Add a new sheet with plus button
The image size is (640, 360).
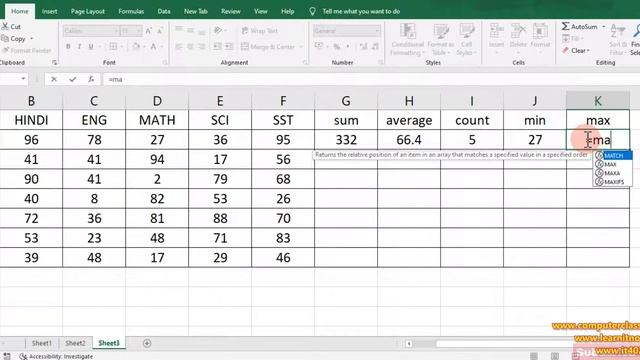[x=147, y=343]
